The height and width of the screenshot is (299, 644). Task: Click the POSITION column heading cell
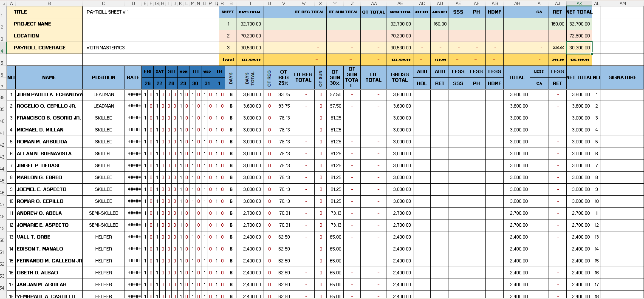[x=104, y=77]
